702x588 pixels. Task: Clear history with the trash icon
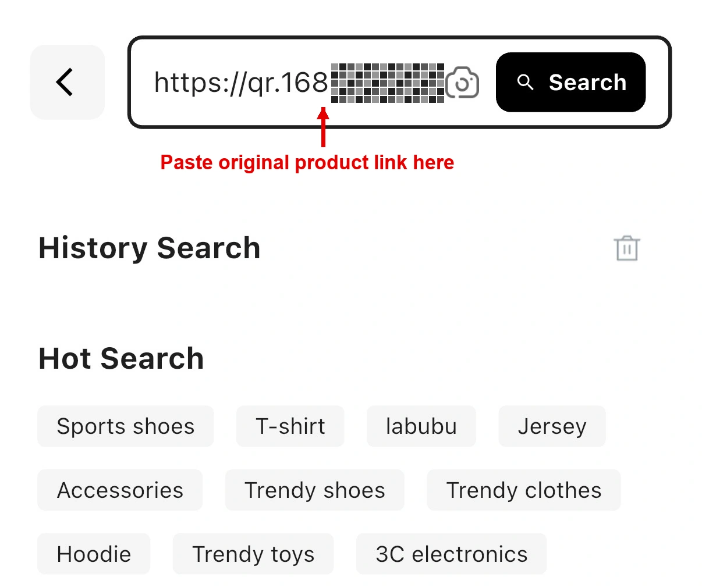627,248
